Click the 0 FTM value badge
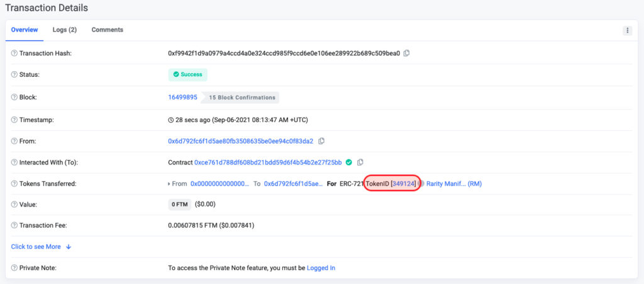Screen dimensions: 644x284 point(179,204)
